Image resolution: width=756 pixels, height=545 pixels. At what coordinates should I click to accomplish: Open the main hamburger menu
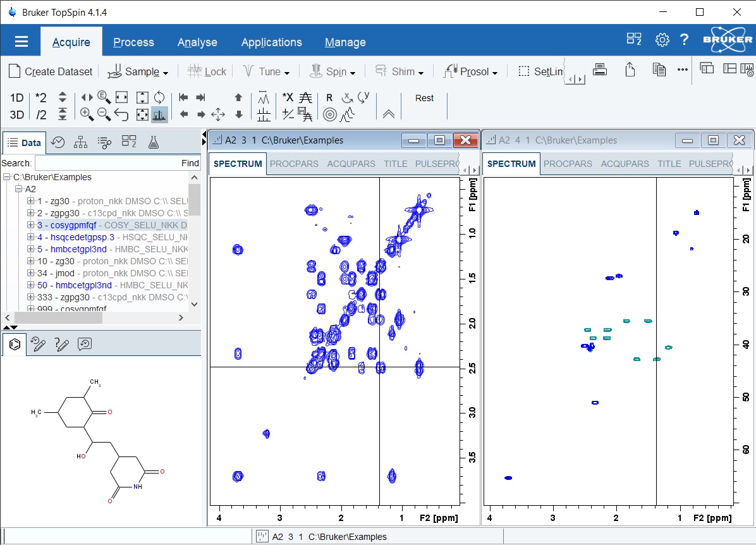pos(21,42)
